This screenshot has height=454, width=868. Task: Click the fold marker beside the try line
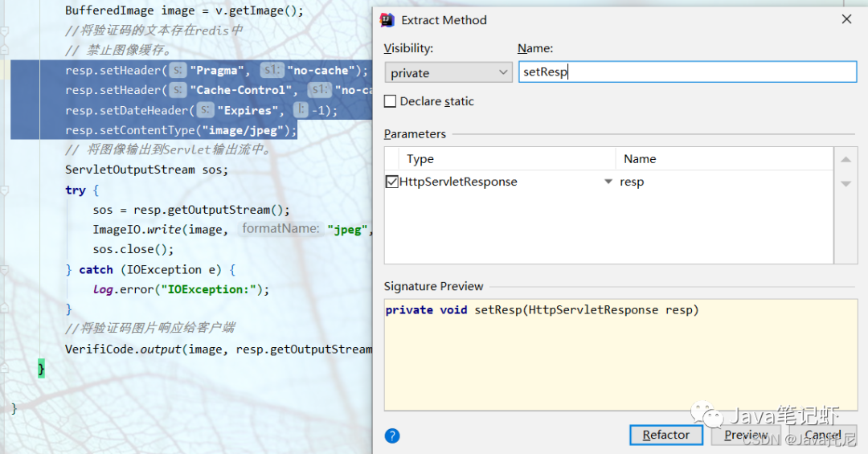coord(5,190)
